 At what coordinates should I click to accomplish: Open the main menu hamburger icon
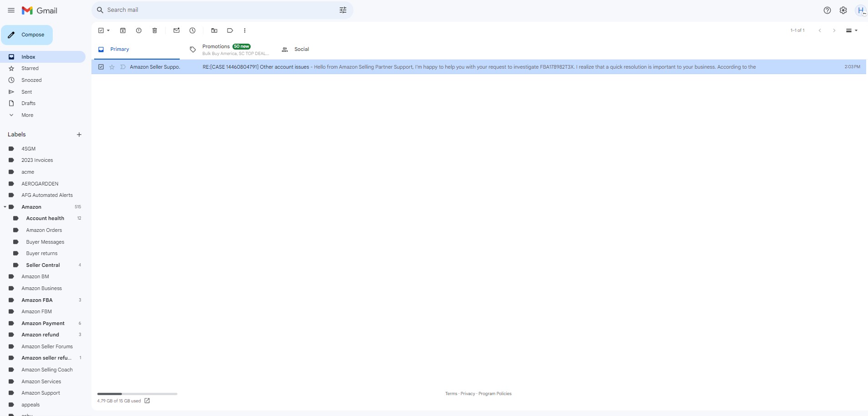click(x=11, y=10)
